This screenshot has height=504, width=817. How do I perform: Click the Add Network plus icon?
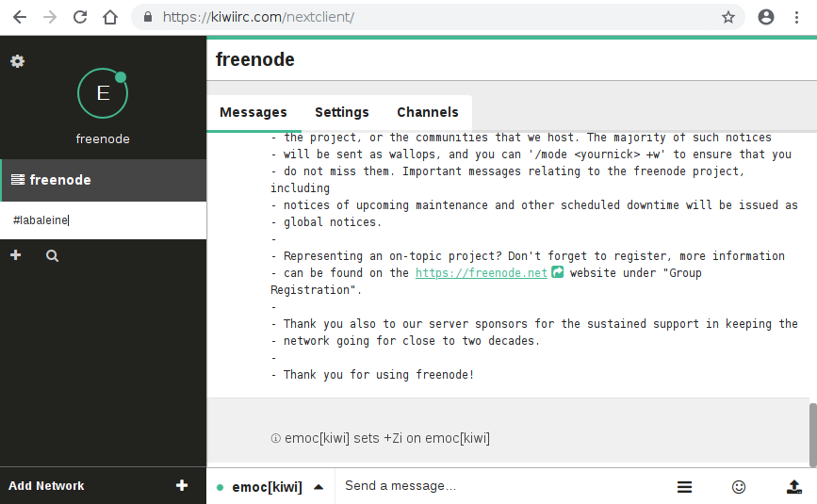pyautogui.click(x=182, y=485)
